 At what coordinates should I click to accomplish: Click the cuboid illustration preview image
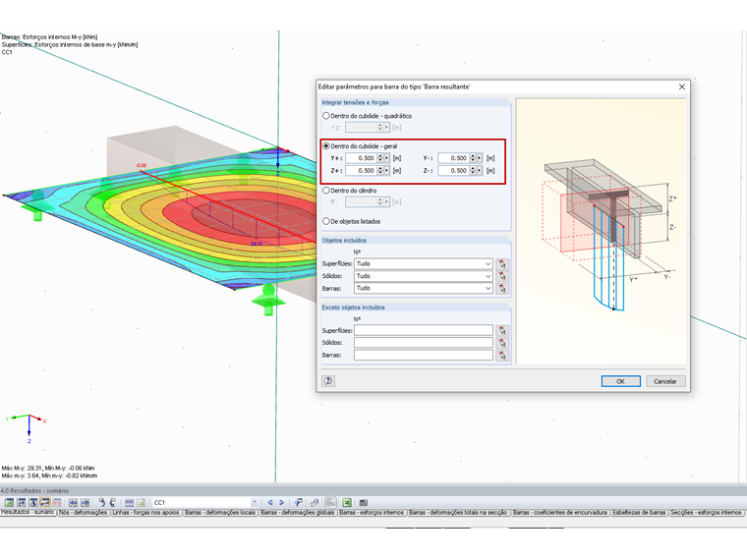tap(602, 232)
